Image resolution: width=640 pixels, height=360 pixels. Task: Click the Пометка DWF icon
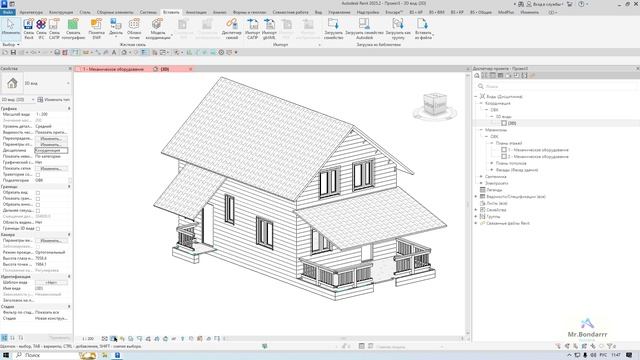96,29
